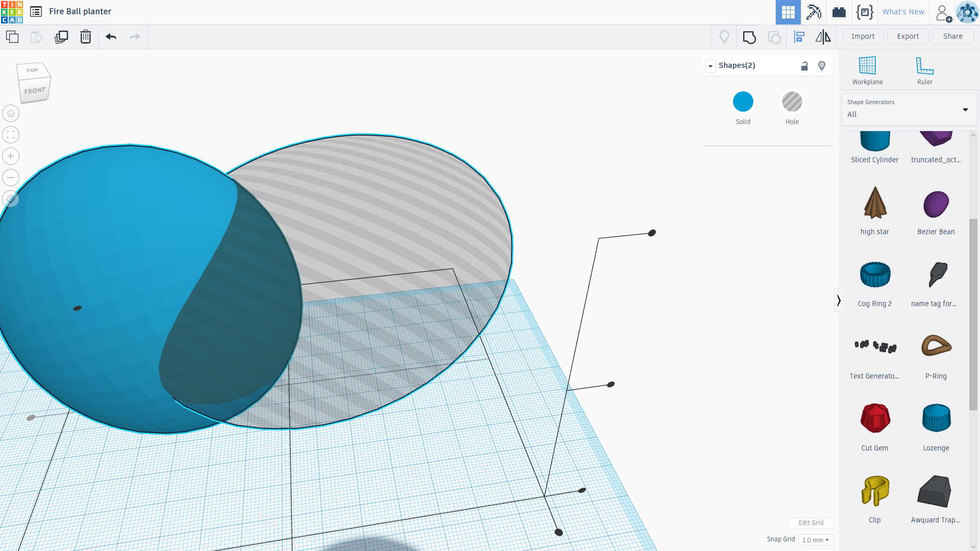
Task: Select the truncated_oct shape
Action: pos(936,147)
